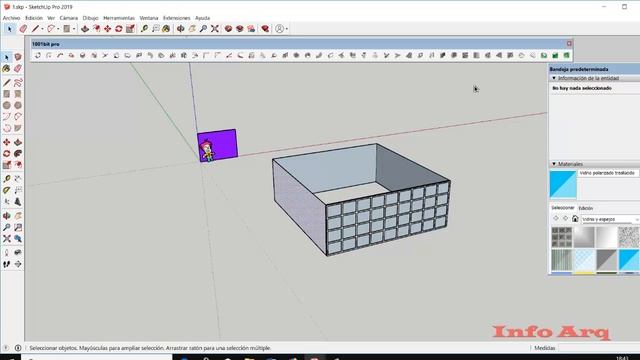Image resolution: width=640 pixels, height=360 pixels.
Task: Select the gray tinted glass swatch
Action: 607,260
